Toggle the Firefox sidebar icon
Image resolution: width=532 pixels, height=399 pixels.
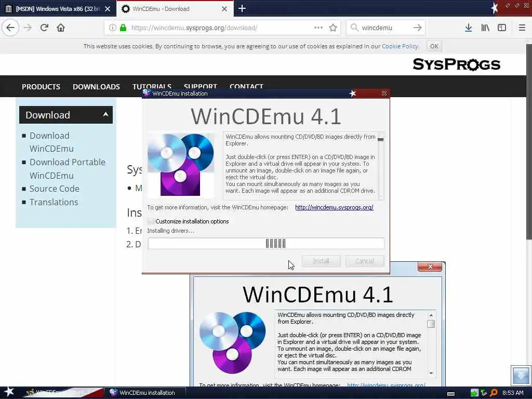[502, 28]
